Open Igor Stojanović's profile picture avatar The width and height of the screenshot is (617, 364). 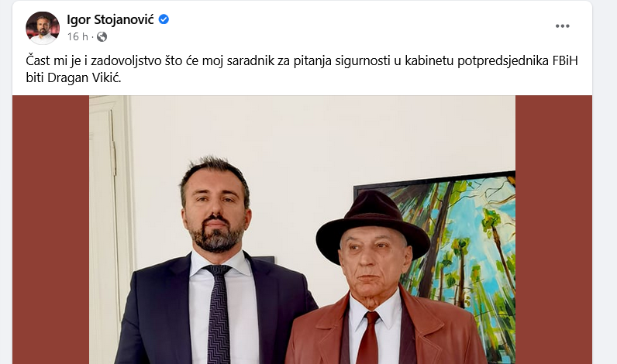tap(43, 28)
